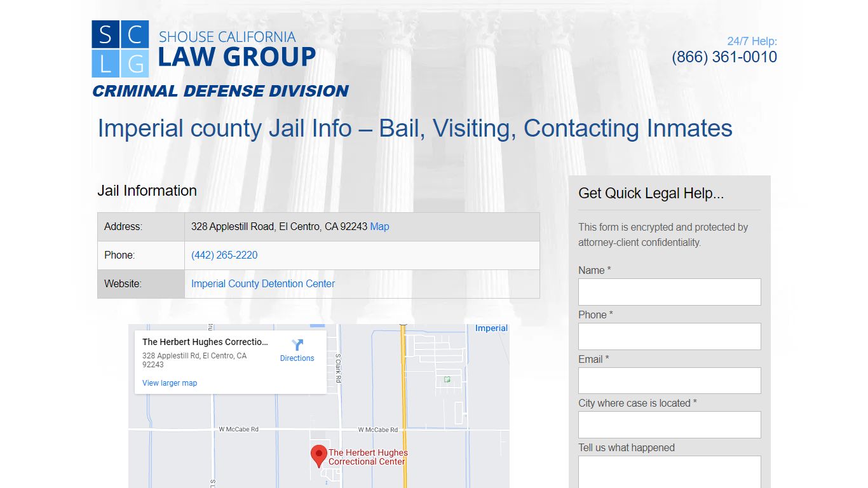Click the attorney-client confidentiality notice text
This screenshot has height=488, width=868.
pyautogui.click(x=663, y=234)
